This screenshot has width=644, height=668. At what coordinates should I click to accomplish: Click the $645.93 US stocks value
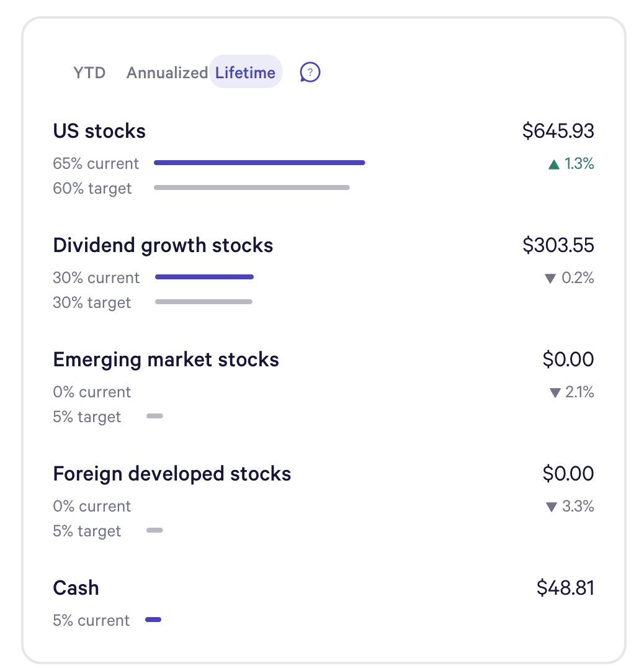[558, 131]
